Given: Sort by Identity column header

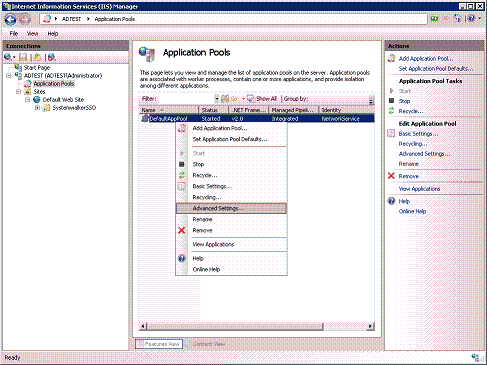Looking at the screenshot, I should (347, 110).
